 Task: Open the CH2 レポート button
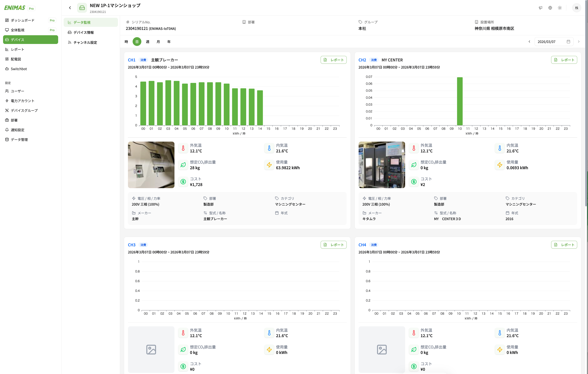(x=564, y=60)
